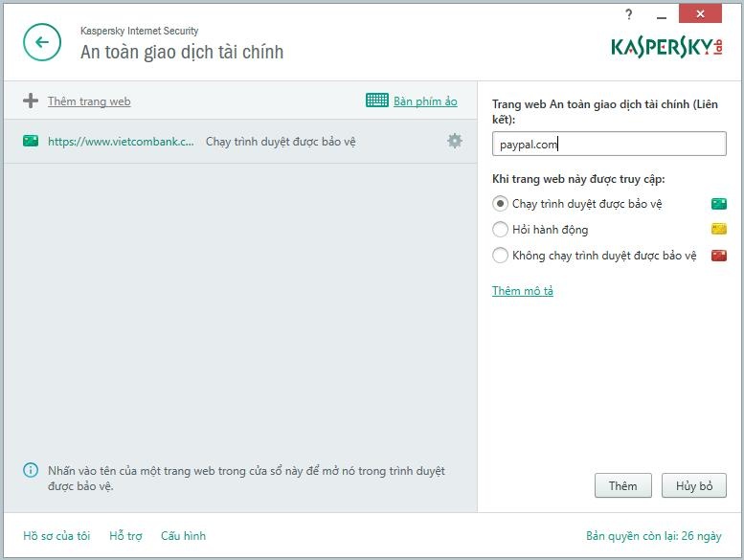This screenshot has height=560, width=744.
Task: Open the 'Thêm mô tả' link
Action: pos(523,291)
